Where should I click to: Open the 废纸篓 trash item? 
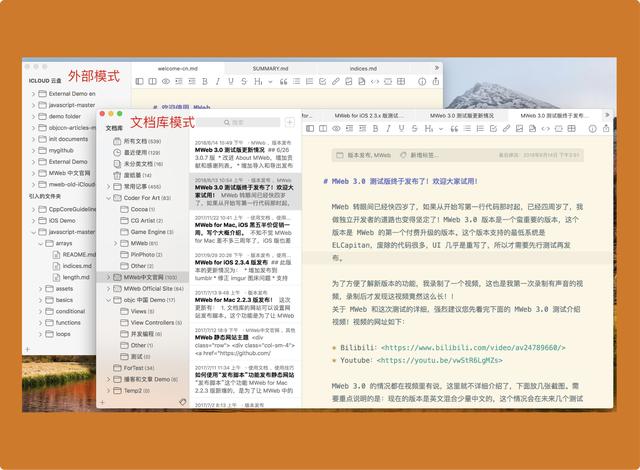(x=143, y=175)
